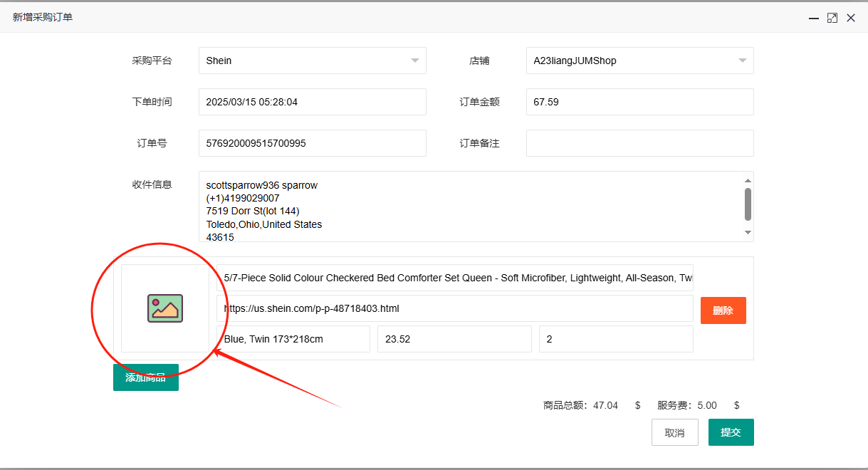
Task: Click the 订单号 input field
Action: pos(312,143)
